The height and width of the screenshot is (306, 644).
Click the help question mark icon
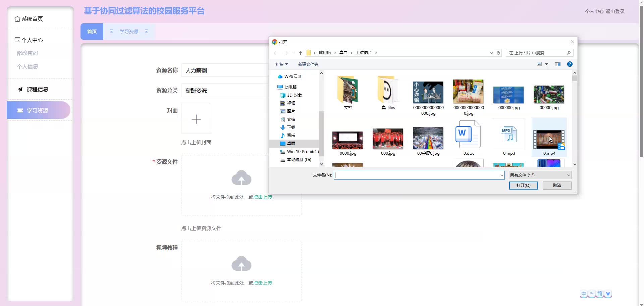point(570,64)
